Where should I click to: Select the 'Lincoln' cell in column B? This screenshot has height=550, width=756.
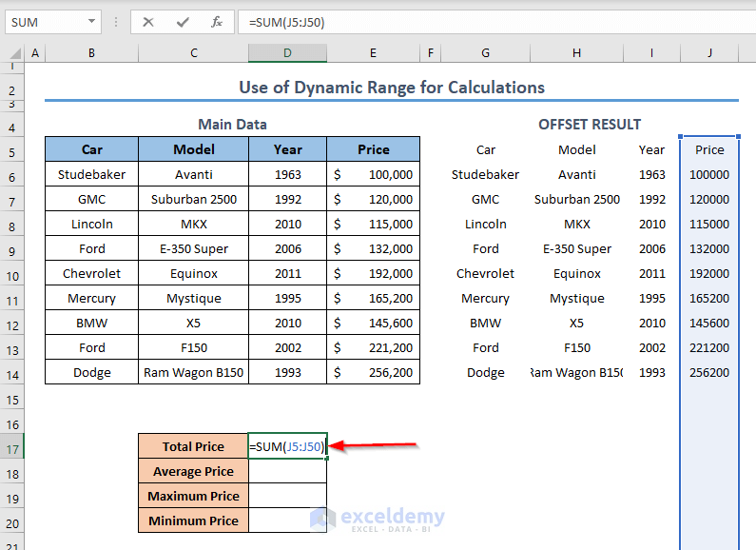[91, 225]
